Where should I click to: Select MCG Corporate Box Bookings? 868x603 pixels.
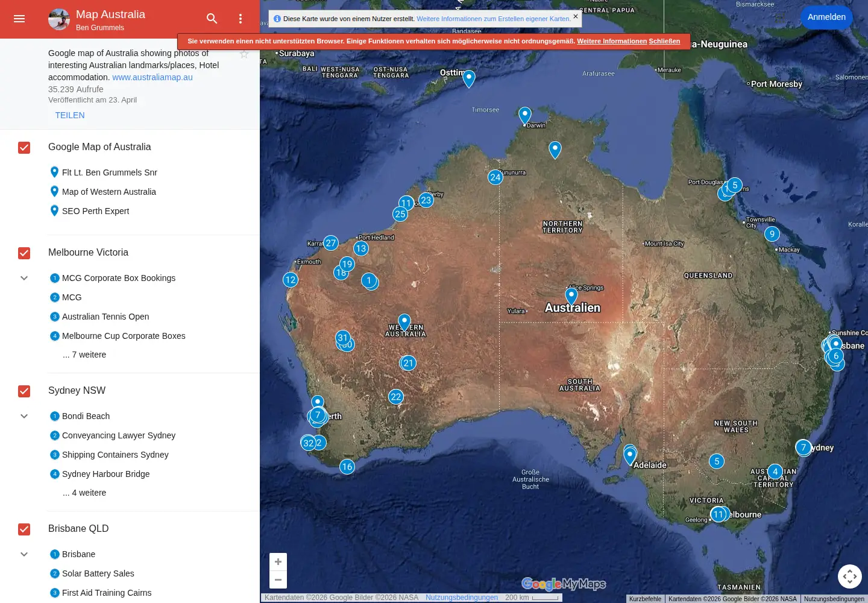[x=118, y=278]
